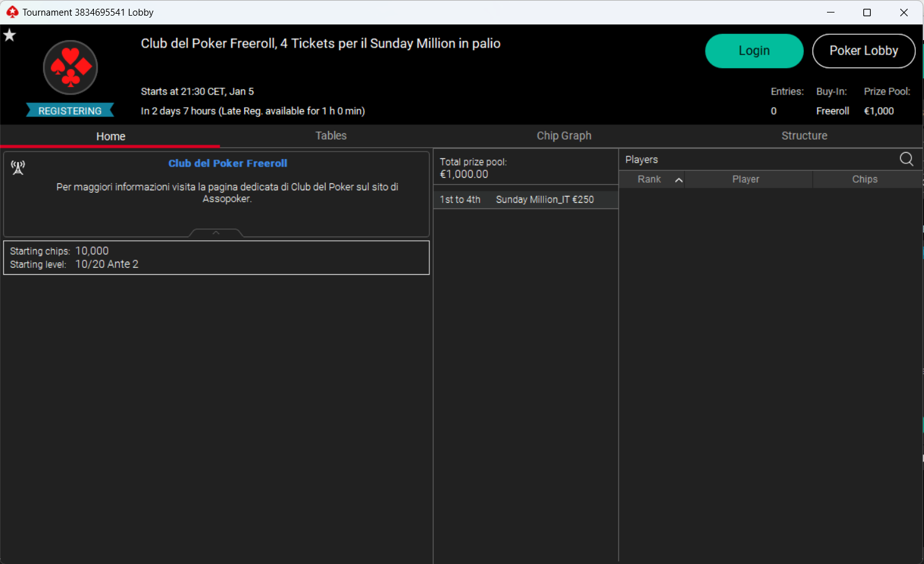Click the Assopoker information paragraph

click(227, 193)
